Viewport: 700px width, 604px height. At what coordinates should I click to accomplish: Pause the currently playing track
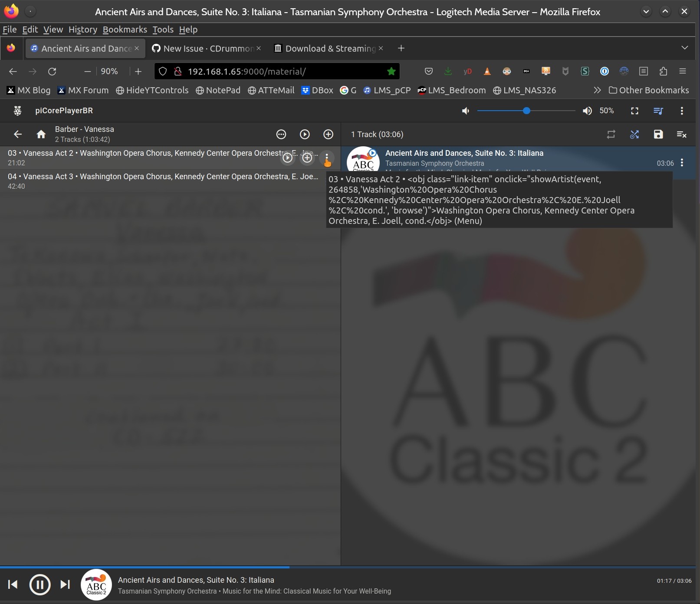click(x=39, y=584)
